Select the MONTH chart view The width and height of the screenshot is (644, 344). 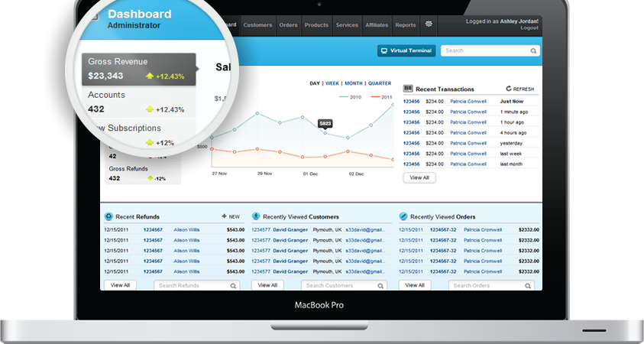(x=353, y=83)
